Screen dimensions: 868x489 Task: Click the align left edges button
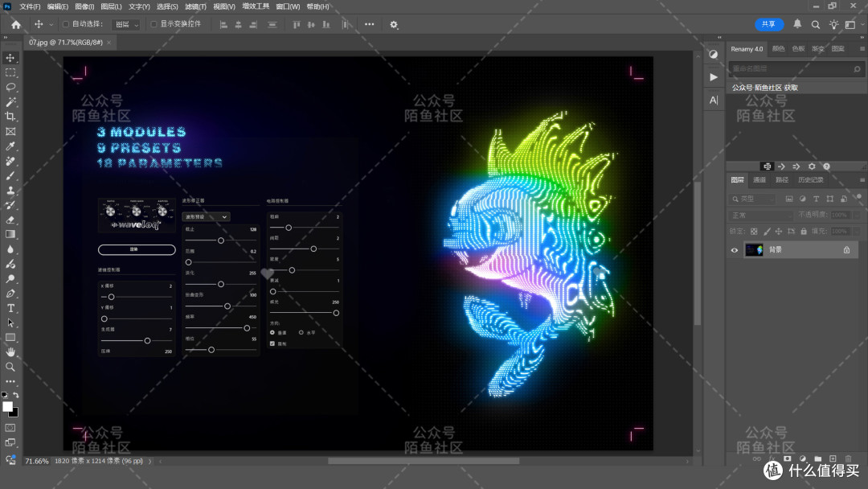pos(223,24)
